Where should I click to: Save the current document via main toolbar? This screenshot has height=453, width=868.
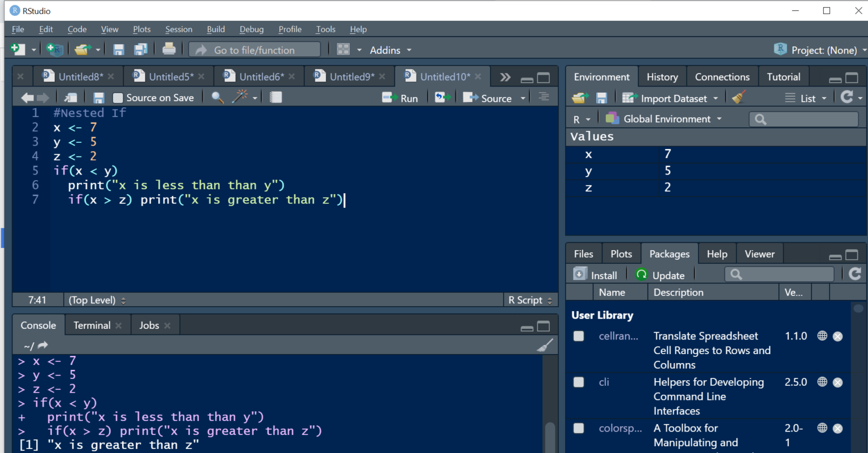(119, 50)
